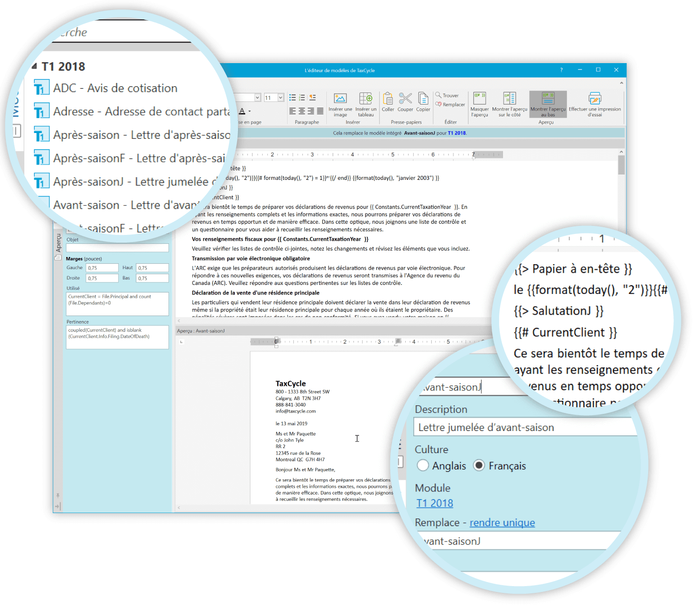Viewport: 700px width, 610px height.
Task: Click the preview pane scroll left arrow
Action: point(179,508)
